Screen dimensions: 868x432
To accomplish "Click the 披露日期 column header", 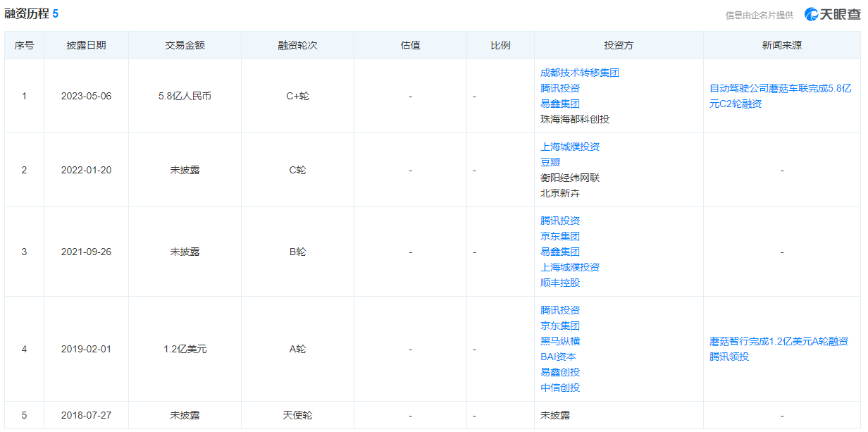I will click(86, 45).
